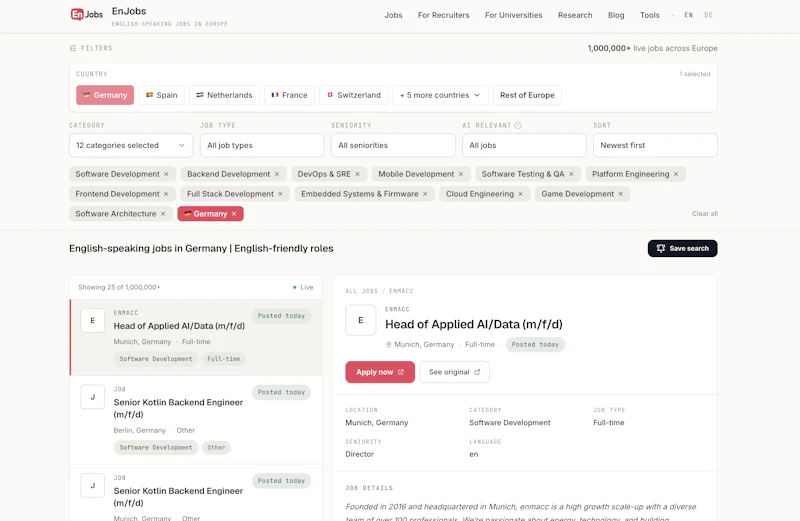Click ENMACC breadcrumb link
800x521 pixels.
point(402,291)
